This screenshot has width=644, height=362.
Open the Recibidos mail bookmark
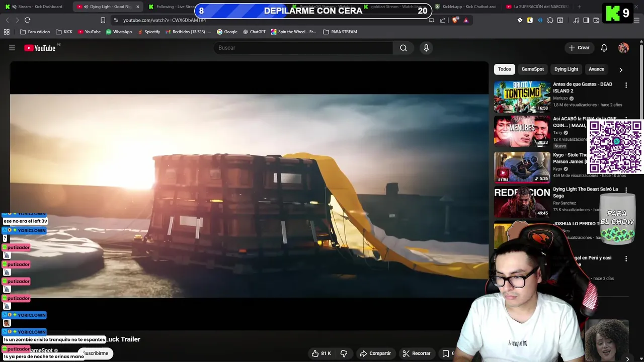pos(188,32)
